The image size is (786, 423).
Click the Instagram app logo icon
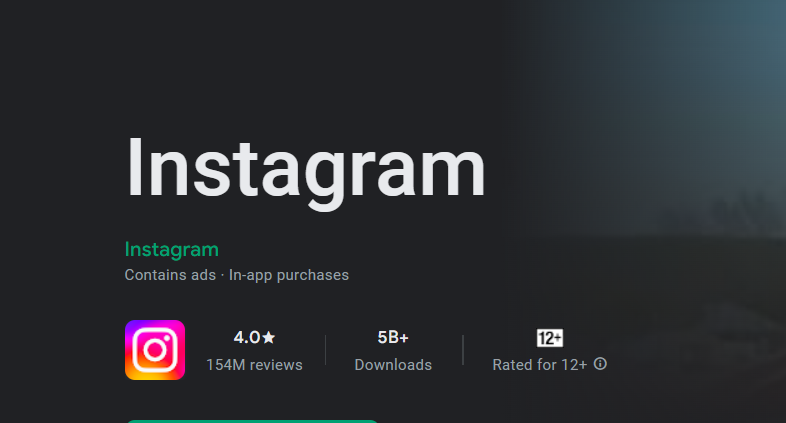pyautogui.click(x=155, y=350)
